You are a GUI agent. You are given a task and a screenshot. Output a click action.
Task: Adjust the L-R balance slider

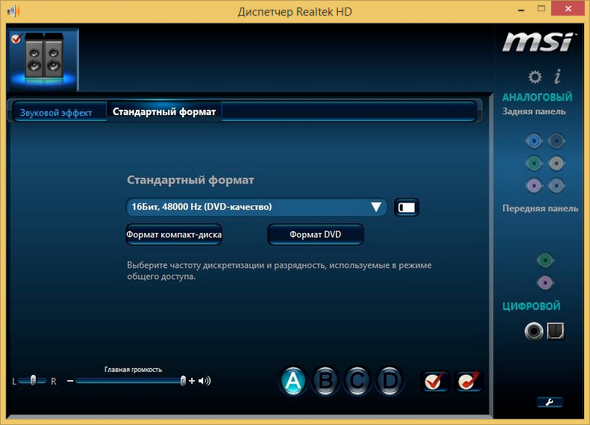pyautogui.click(x=33, y=381)
